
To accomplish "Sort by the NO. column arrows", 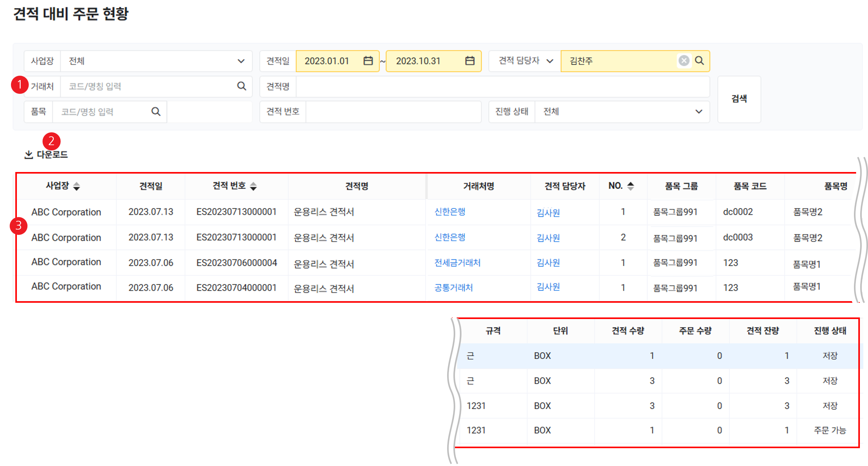I will click(x=631, y=186).
